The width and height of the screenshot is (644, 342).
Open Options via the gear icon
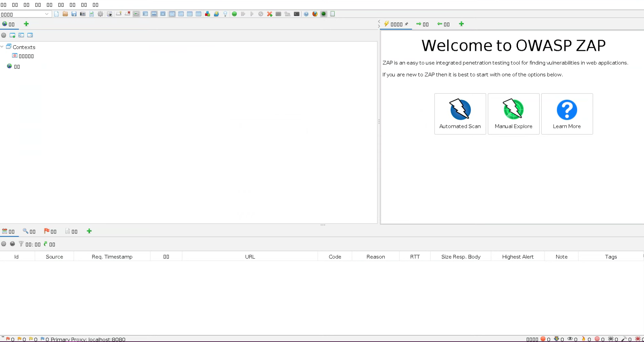coord(101,14)
